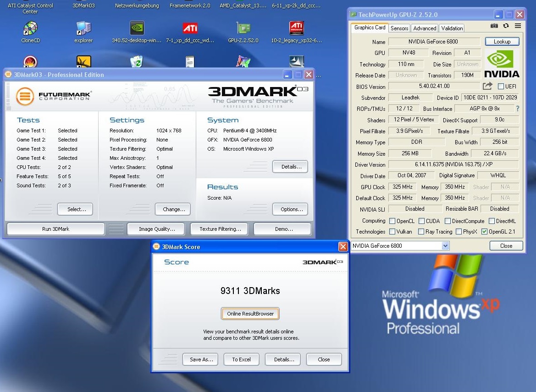Image resolution: width=536 pixels, height=392 pixels.
Task: Toggle the Vulkan checkbox
Action: [x=392, y=232]
